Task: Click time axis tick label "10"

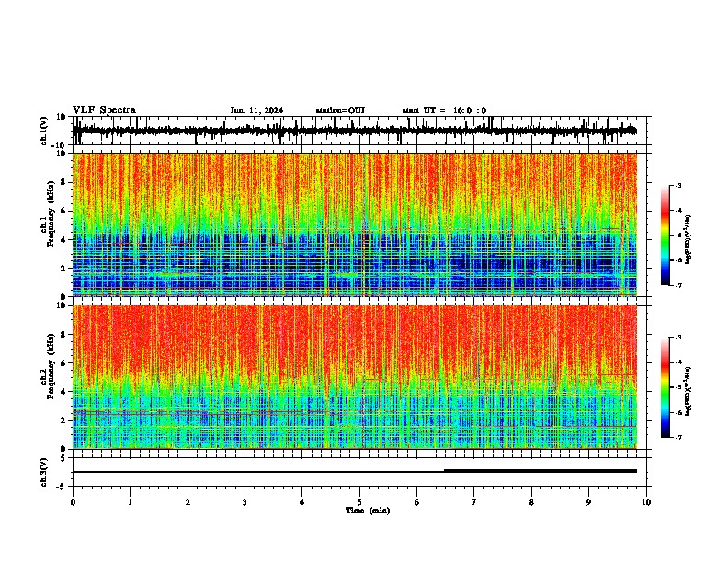Action: 646,502
